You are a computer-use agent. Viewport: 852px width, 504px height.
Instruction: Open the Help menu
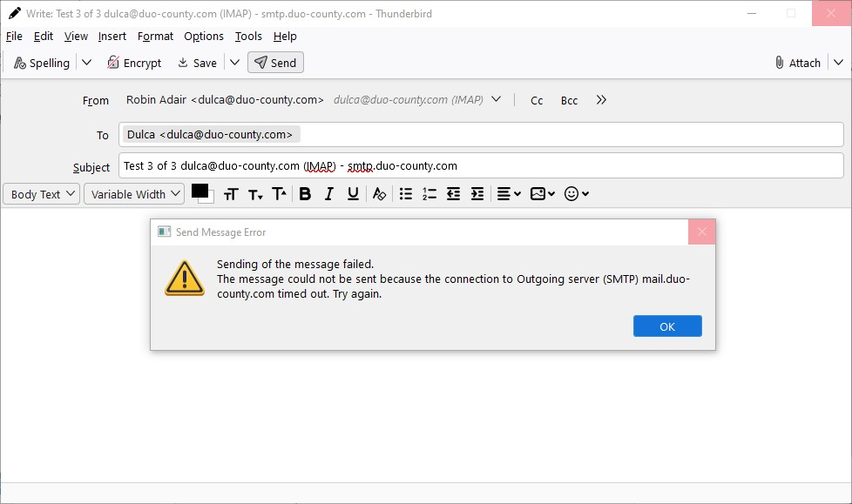click(285, 37)
